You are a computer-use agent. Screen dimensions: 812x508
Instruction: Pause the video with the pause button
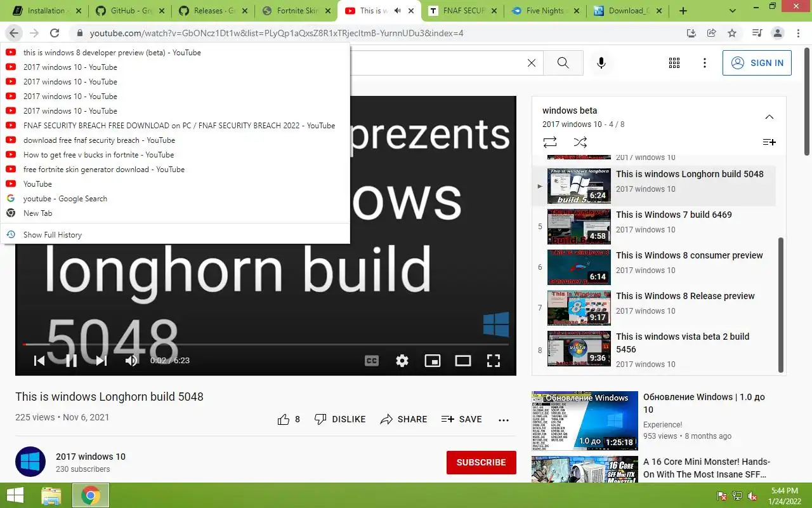pos(71,361)
